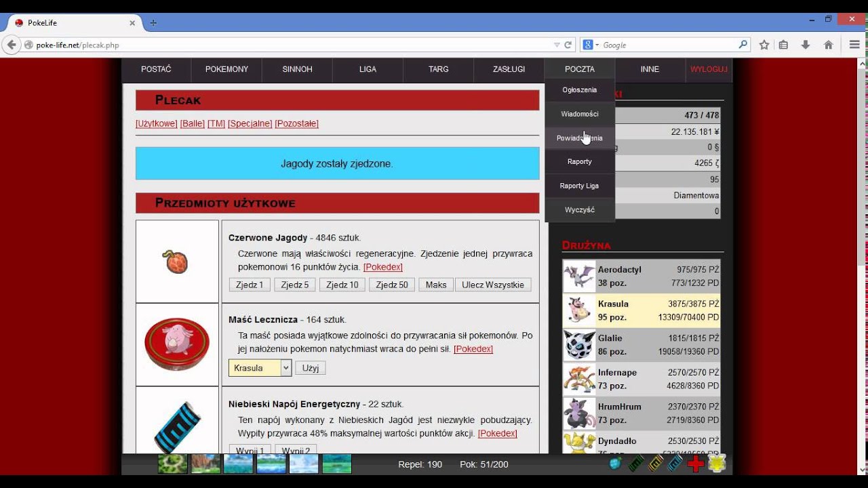Open the TARG menu

[x=438, y=69]
